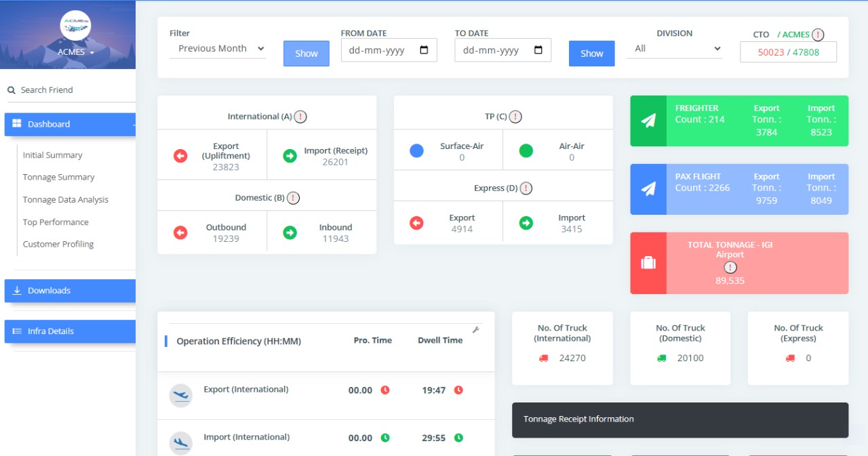Click the PAX Flight blue airplane icon
Viewport: 868px width, 456px height.
[x=648, y=189]
